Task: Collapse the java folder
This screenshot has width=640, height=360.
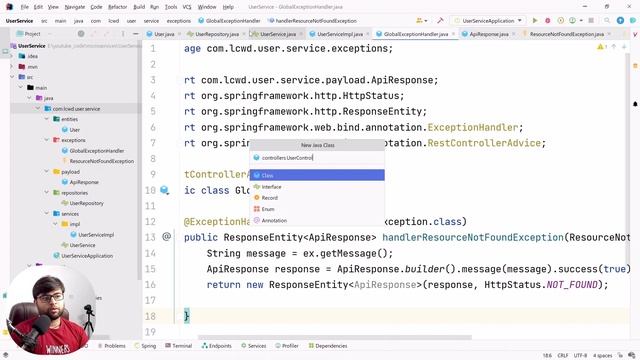Action: [29, 98]
